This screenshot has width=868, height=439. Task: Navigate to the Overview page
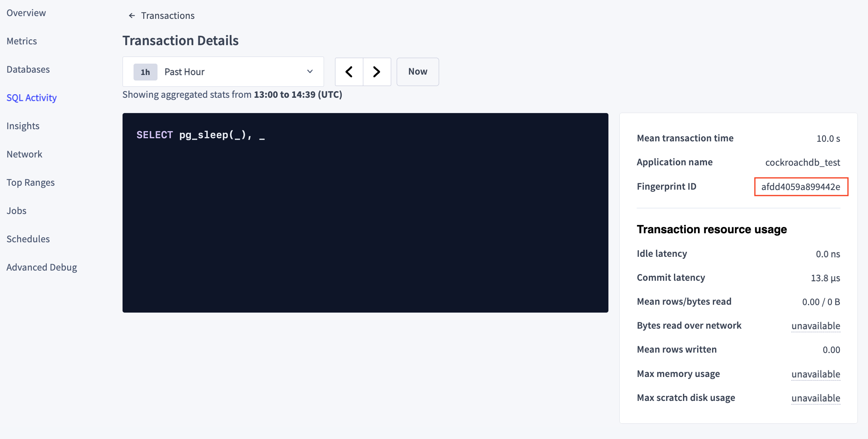pyautogui.click(x=26, y=13)
